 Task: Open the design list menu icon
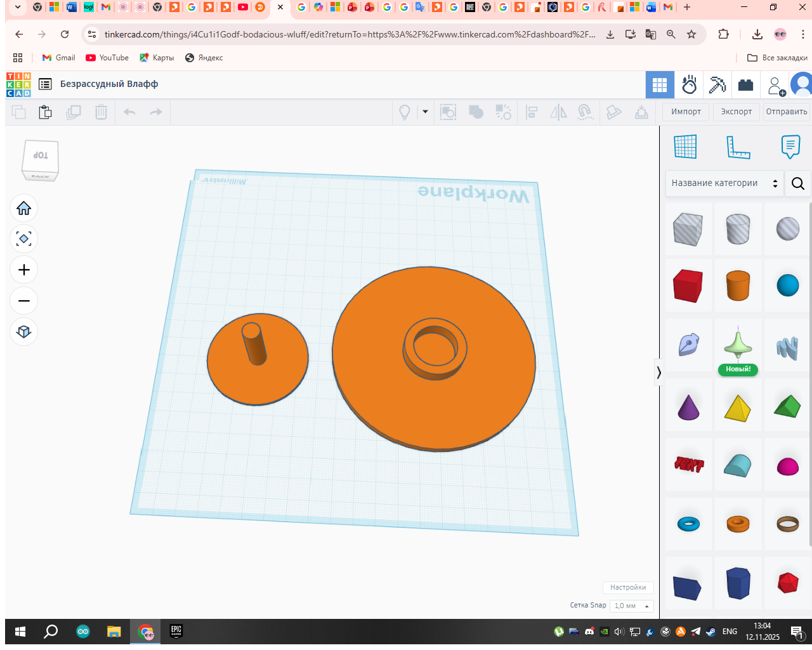(x=45, y=84)
